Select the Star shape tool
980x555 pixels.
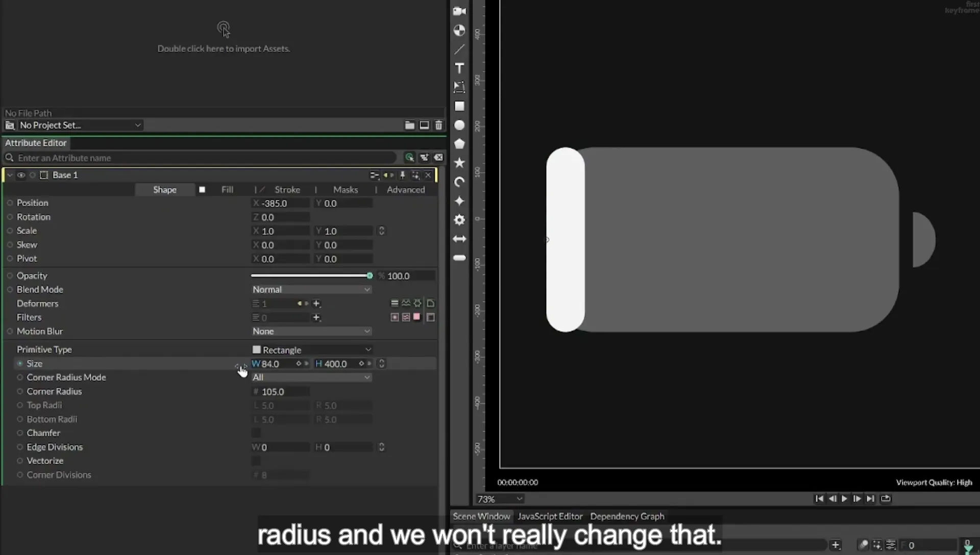[x=459, y=163]
